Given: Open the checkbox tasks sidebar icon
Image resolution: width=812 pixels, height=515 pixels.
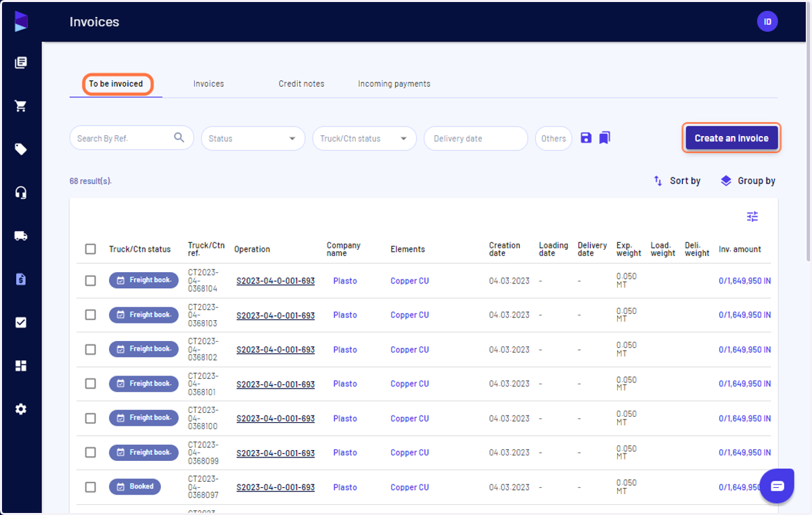Looking at the screenshot, I should point(21,323).
